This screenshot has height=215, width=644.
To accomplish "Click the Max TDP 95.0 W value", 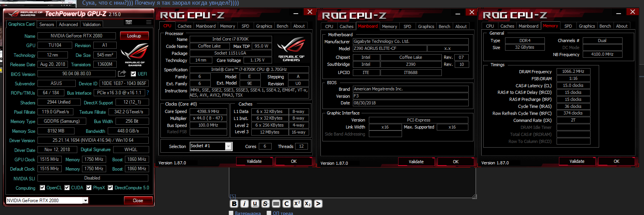I will click(x=262, y=46).
